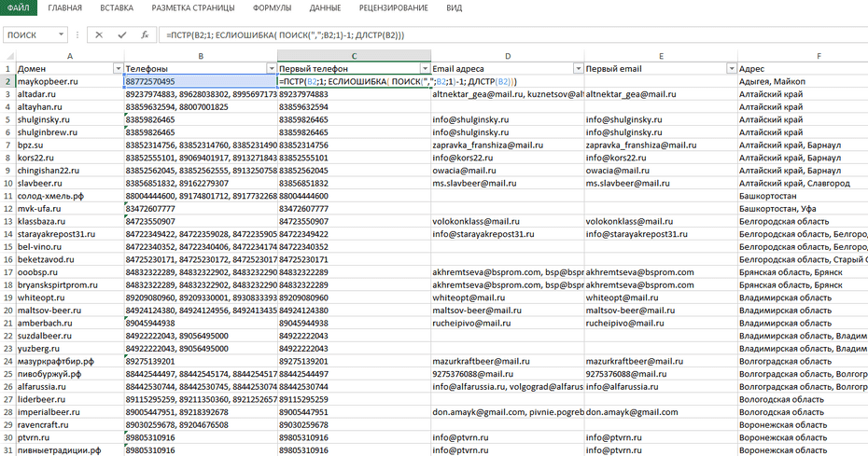This screenshot has width=868, height=456.
Task: Click cell with starayakrepost31.ru
Action: tap(70, 234)
